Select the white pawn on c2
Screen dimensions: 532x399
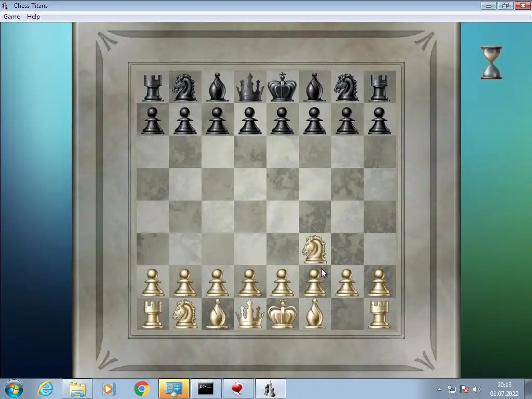pos(217,283)
